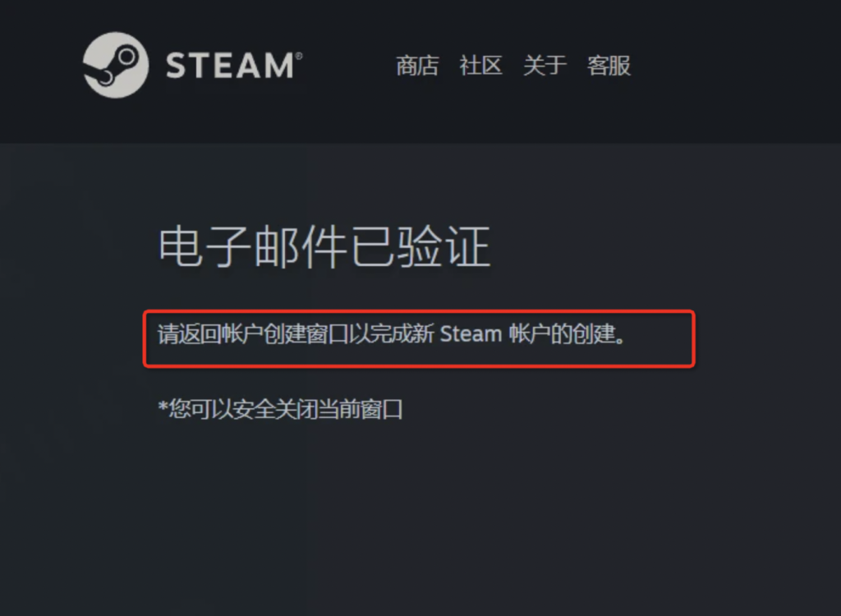
Task: Click the word Steam in the sentence
Action: point(471,333)
